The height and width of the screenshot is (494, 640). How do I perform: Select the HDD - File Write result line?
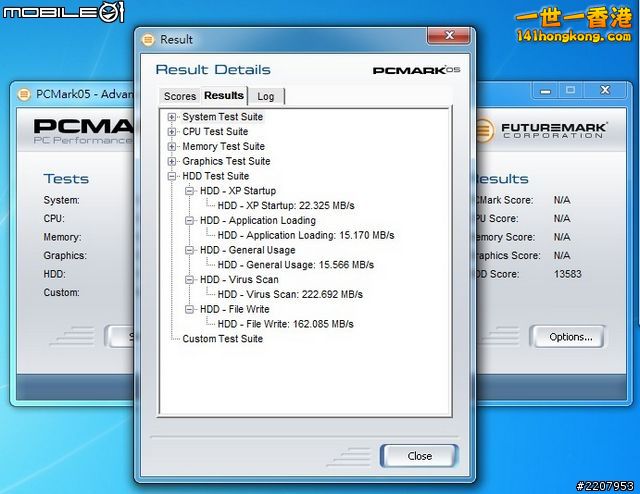pyautogui.click(x=285, y=324)
